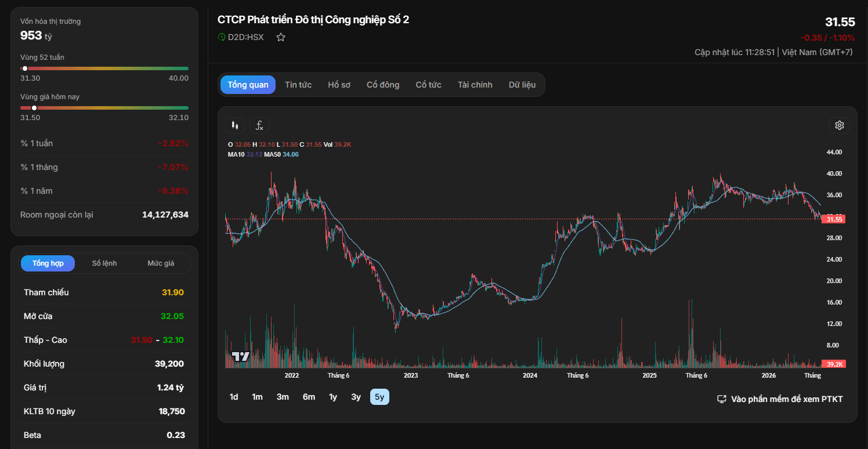Click the price change -0.35 / -1.10%
This screenshot has width=868, height=449.
(x=827, y=38)
